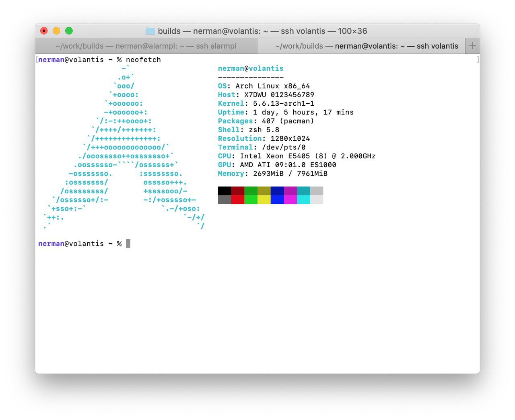Click the black color block in neofetch palette
The image size is (515, 420).
click(x=225, y=191)
